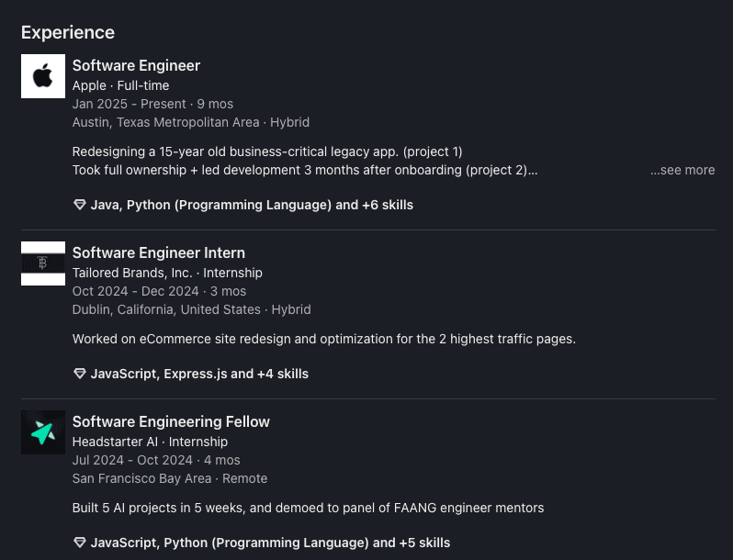Click the skills diamond icon under Tailored Brands

click(79, 374)
